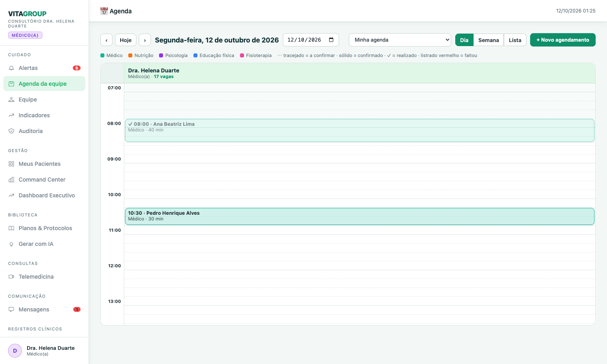Click the Dra. Helena Duarte column header
Image resolution: width=607 pixels, height=364 pixels.
point(360,73)
